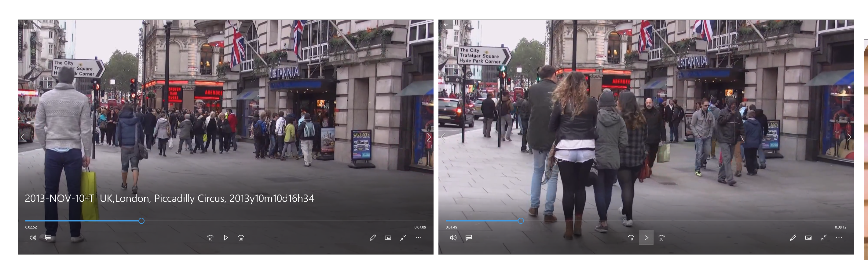
Task: Click left video's seek bar handle
Action: 141,221
